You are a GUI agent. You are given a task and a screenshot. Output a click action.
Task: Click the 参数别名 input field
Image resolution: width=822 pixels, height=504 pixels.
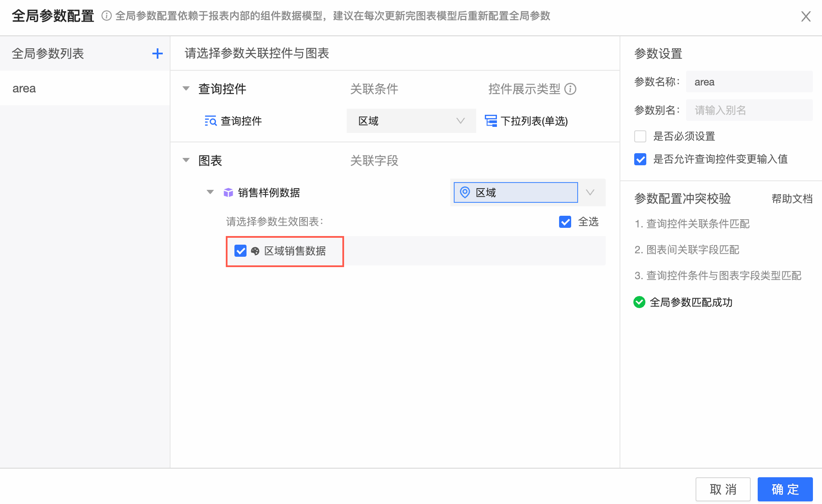pyautogui.click(x=749, y=110)
